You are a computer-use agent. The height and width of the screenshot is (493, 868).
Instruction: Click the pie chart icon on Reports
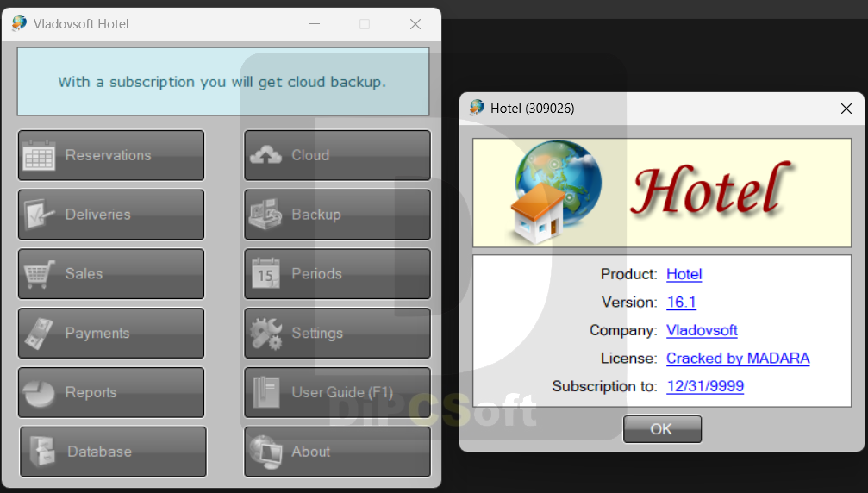39,392
